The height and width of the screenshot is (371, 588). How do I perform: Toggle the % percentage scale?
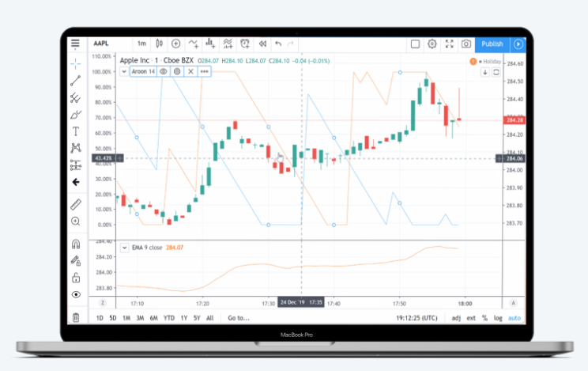click(485, 318)
